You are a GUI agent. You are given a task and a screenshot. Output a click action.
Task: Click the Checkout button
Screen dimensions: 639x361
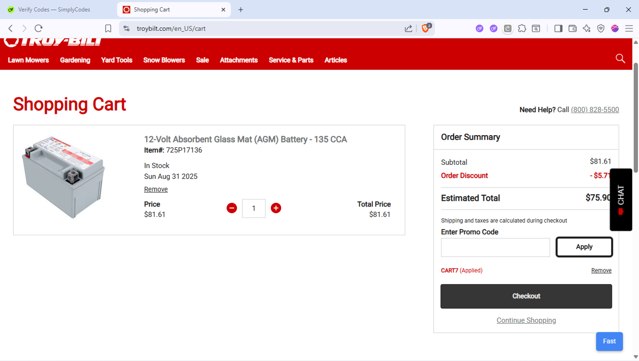[x=526, y=296]
